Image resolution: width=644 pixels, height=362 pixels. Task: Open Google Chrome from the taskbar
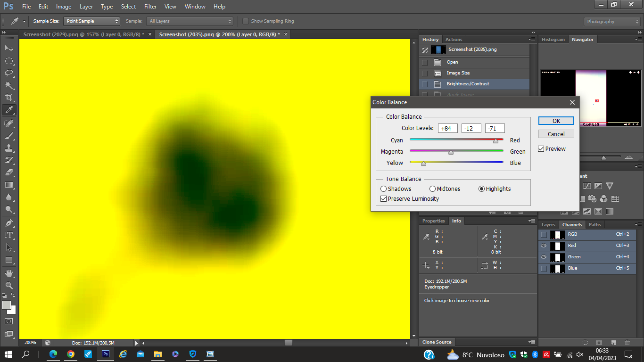[71, 354]
